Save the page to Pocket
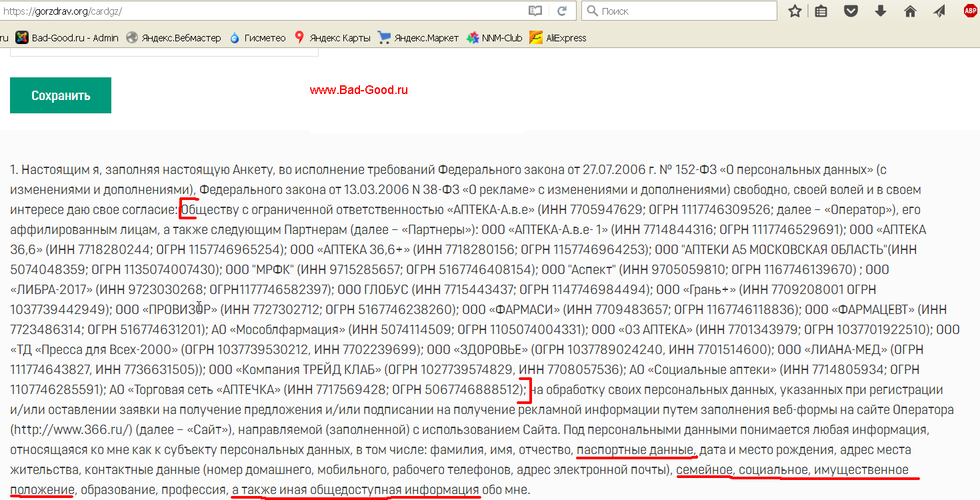Image resolution: width=980 pixels, height=500 pixels. pyautogui.click(x=851, y=11)
